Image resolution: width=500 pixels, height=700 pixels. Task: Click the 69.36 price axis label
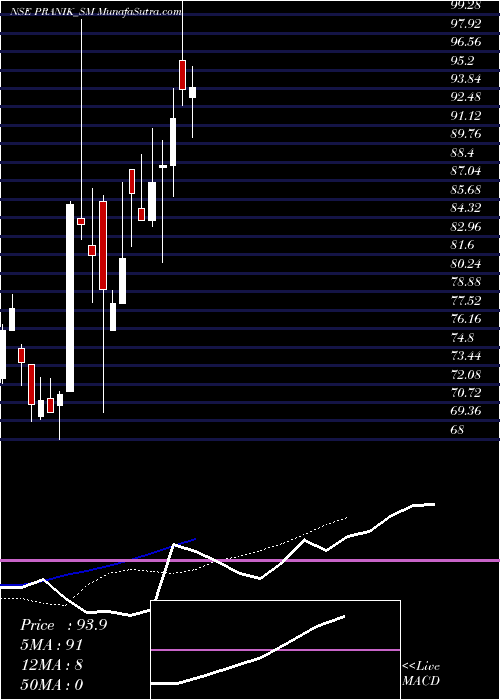[x=466, y=411]
